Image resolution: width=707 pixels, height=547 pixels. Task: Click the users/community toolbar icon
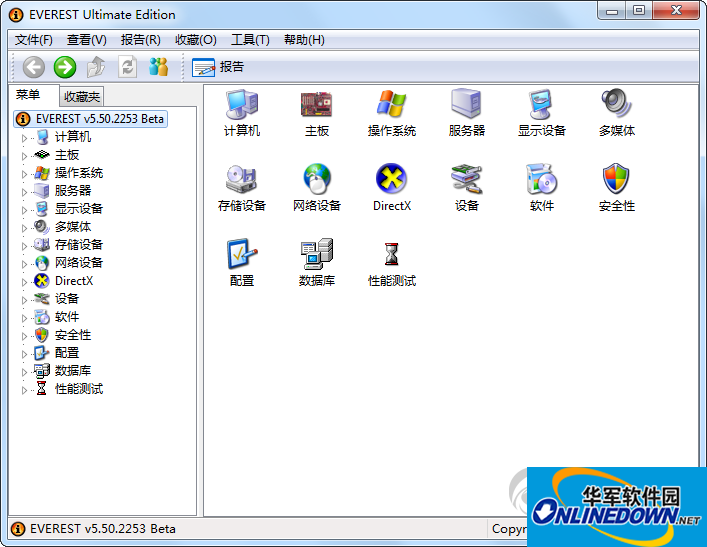coord(159,67)
